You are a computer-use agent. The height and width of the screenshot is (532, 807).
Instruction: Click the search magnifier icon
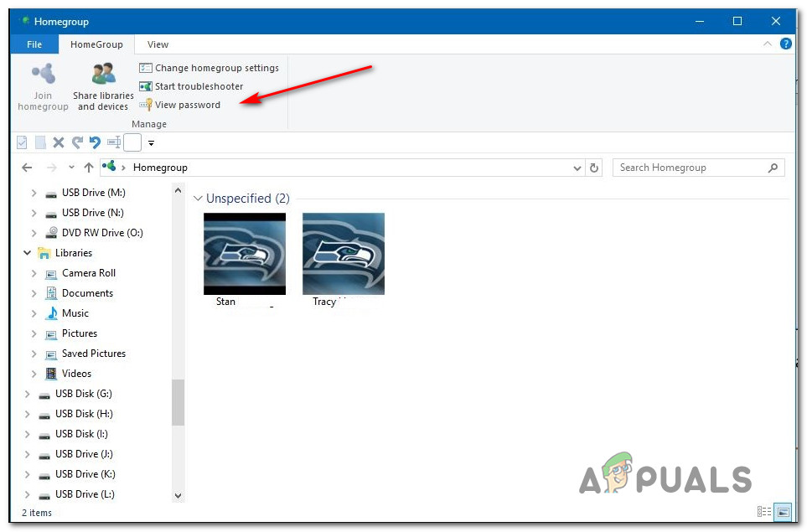[x=773, y=168]
